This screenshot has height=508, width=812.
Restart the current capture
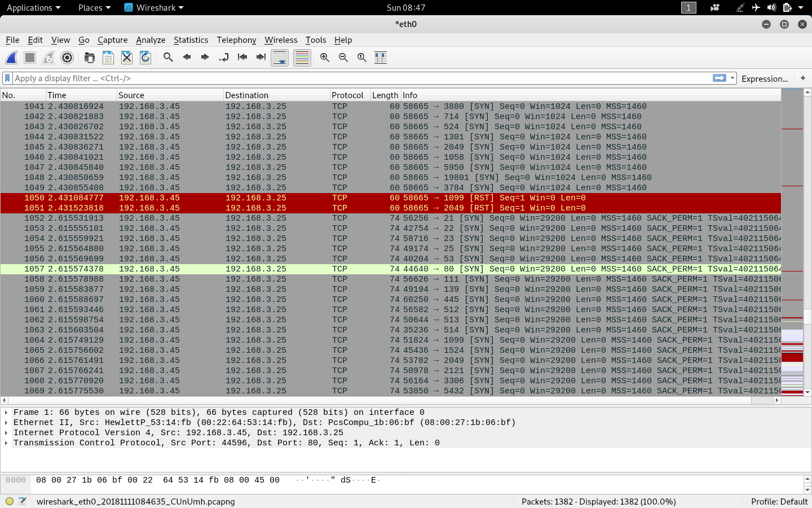(x=48, y=58)
